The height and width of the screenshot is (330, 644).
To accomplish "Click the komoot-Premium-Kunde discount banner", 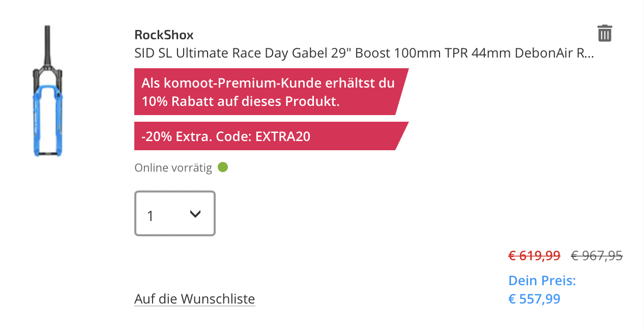I will [271, 92].
